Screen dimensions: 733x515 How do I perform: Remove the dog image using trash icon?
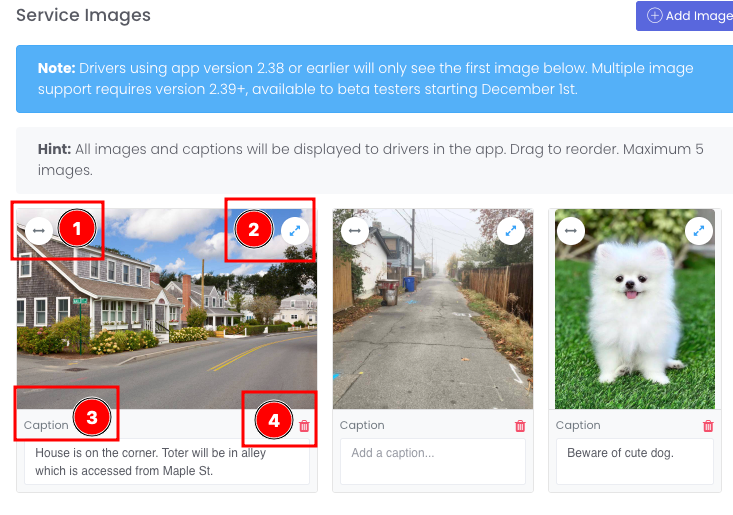point(708,426)
